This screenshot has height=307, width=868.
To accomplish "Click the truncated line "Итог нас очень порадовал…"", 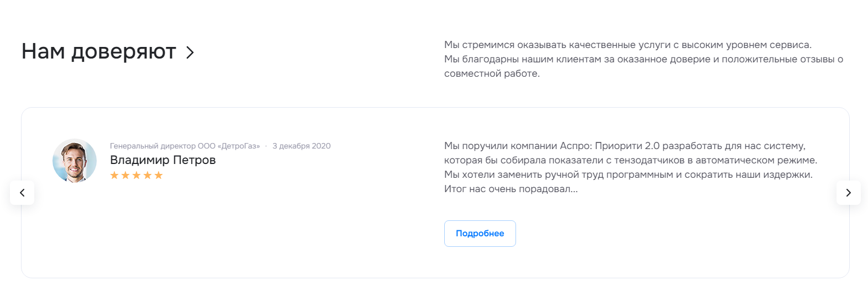I will click(511, 189).
